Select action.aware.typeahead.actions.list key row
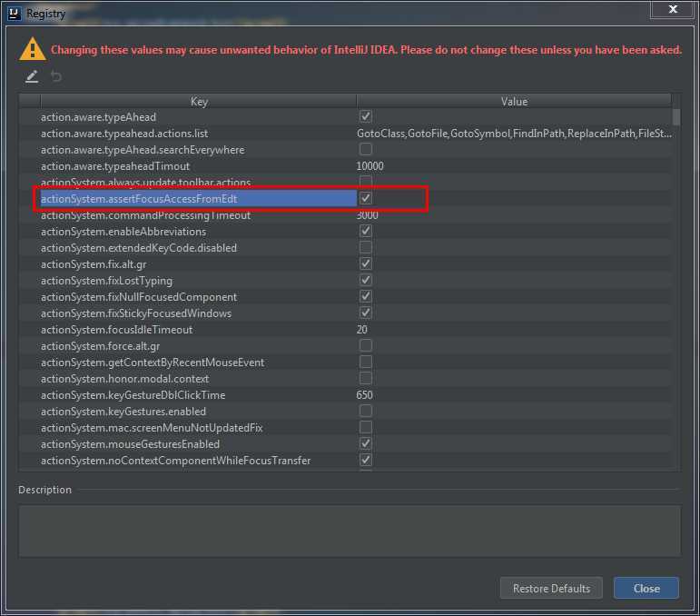Screen dimensions: 700x616 (x=124, y=134)
